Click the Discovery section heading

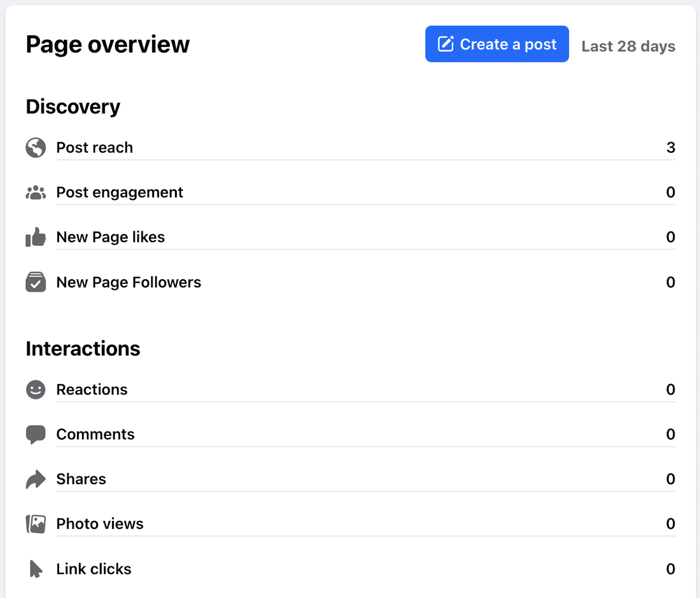click(x=73, y=106)
